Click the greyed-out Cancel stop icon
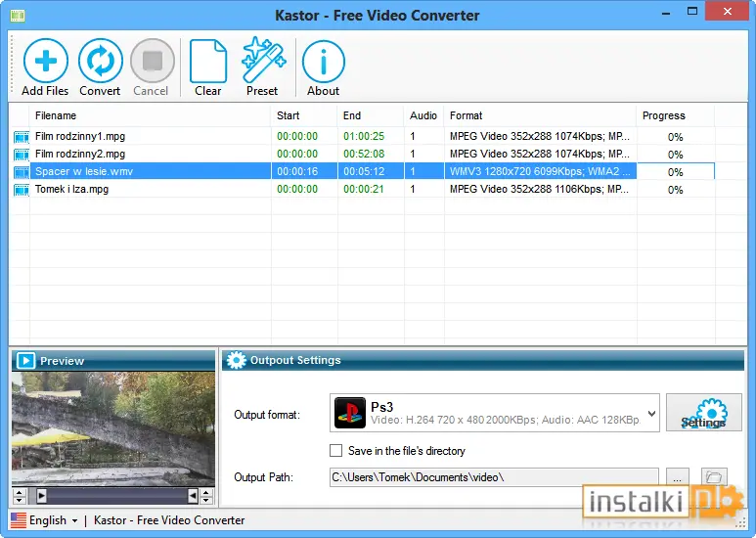 (153, 62)
